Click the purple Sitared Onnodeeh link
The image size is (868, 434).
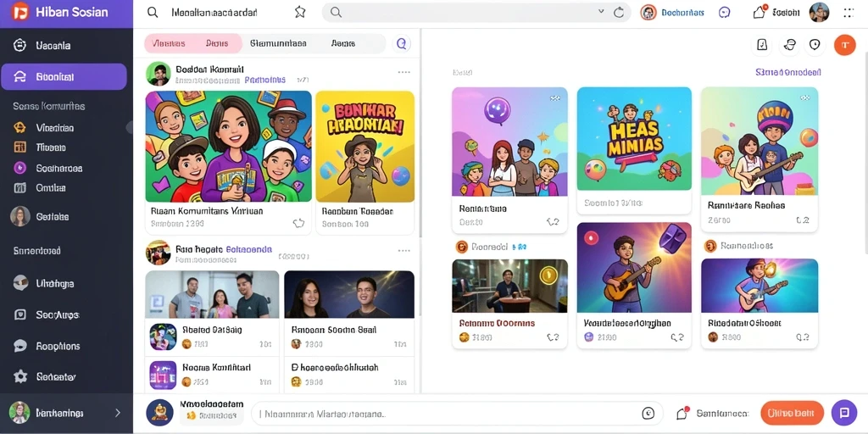pos(788,72)
